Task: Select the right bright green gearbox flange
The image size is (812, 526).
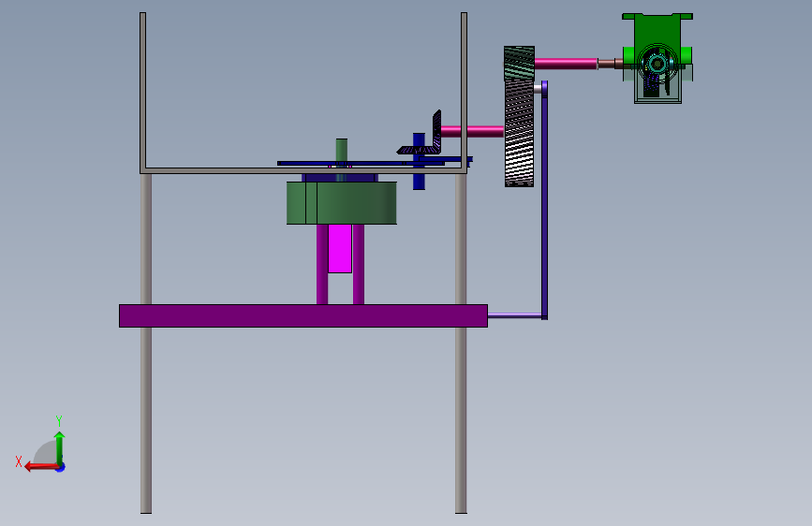Action: (687, 55)
